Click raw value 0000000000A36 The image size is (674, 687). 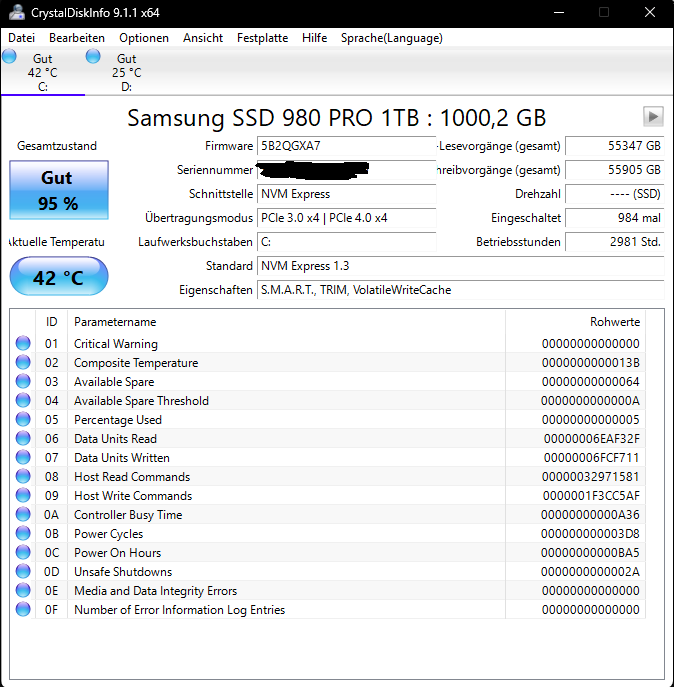click(590, 515)
